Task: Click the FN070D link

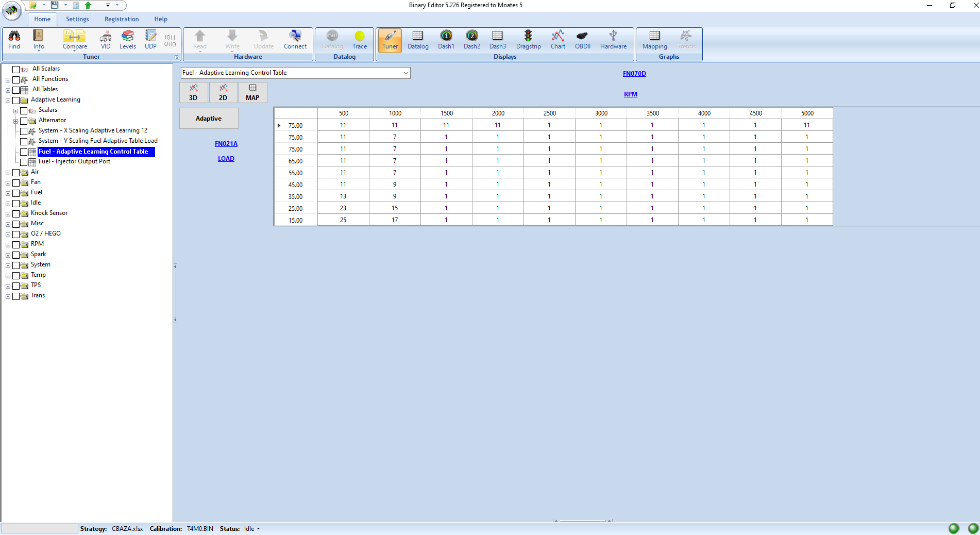Action: (x=634, y=74)
